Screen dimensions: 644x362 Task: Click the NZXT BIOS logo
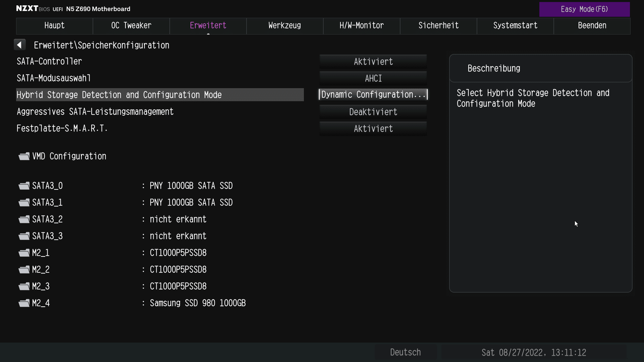click(33, 9)
